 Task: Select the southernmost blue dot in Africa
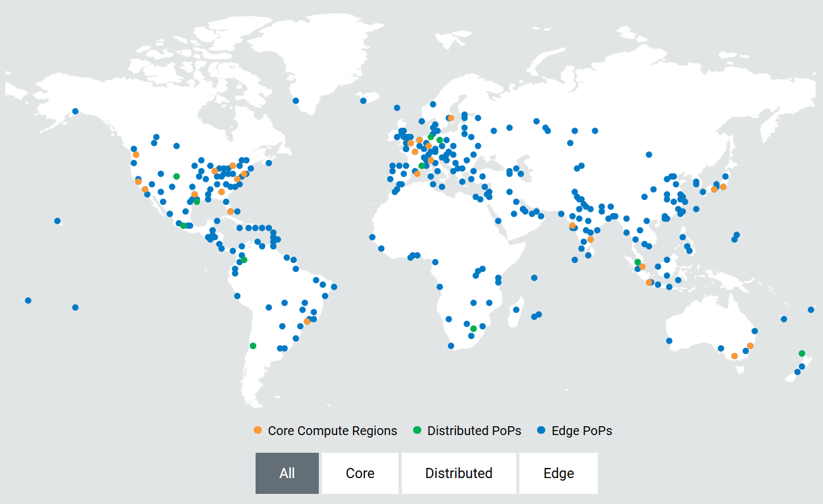451,346
